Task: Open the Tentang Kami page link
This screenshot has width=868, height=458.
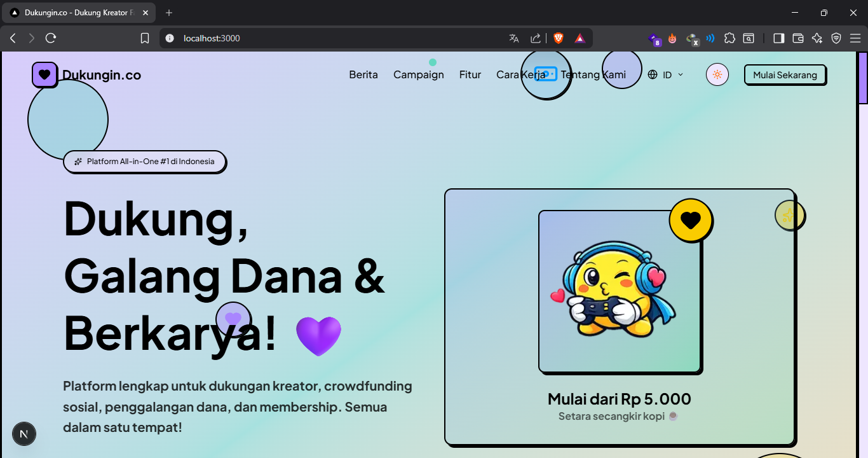Action: point(593,74)
